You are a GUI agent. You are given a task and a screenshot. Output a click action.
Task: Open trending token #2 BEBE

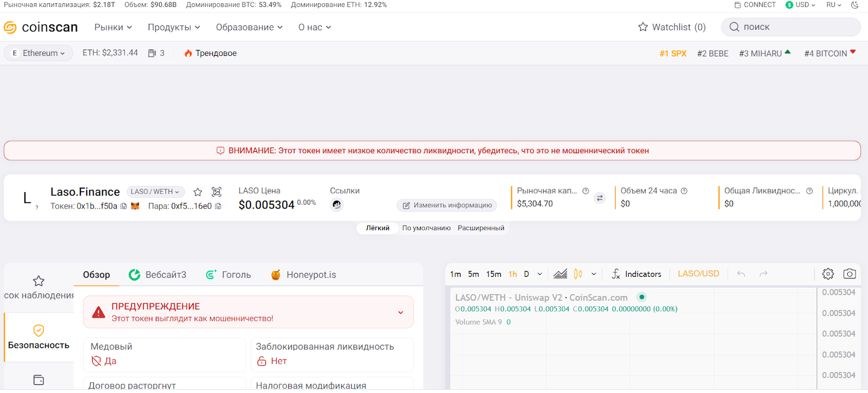tap(713, 54)
